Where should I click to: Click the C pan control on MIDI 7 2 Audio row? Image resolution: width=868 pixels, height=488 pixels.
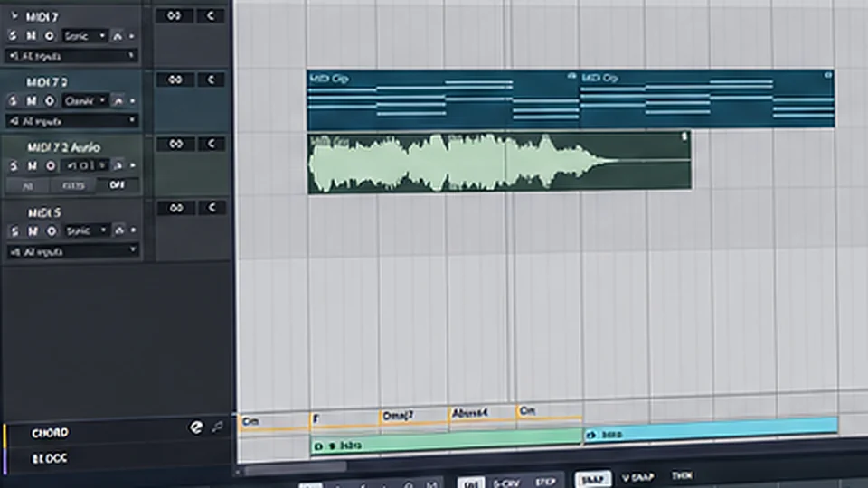pyautogui.click(x=212, y=144)
